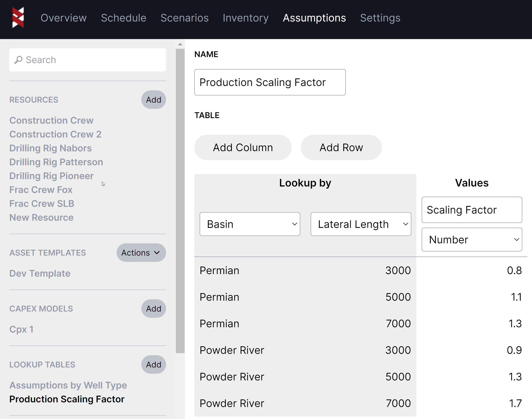Image resolution: width=532 pixels, height=419 pixels.
Task: Click the sidebar scroll up arrow
Action: [180, 44]
